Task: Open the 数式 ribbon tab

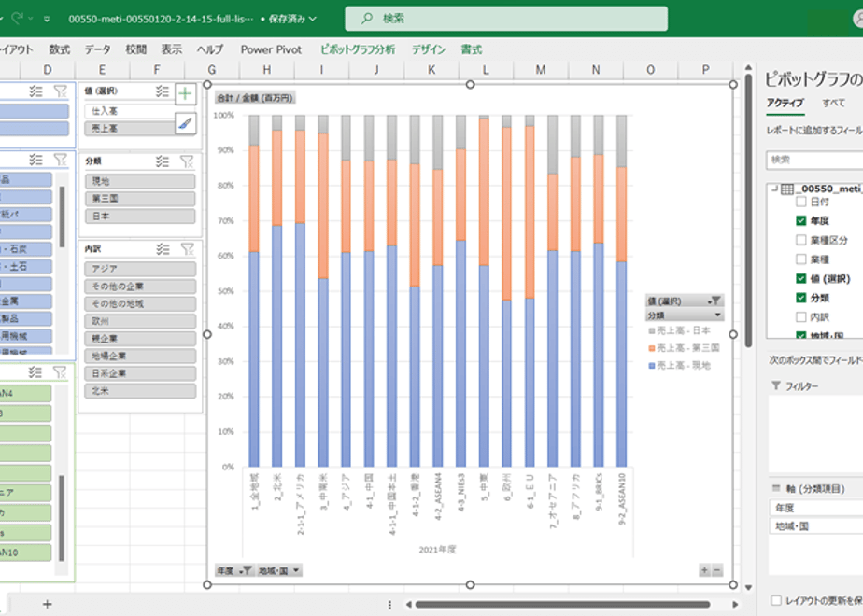Action: pos(60,49)
